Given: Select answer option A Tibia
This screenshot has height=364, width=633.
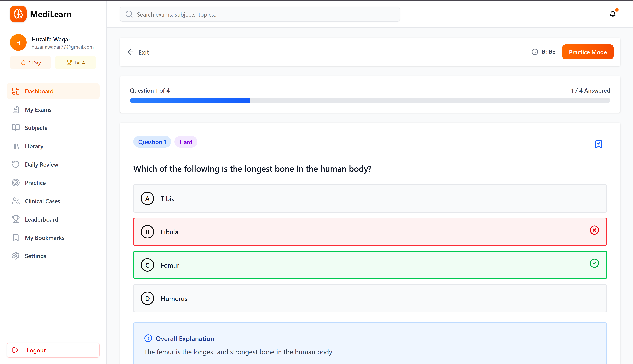Looking at the screenshot, I should (369, 199).
